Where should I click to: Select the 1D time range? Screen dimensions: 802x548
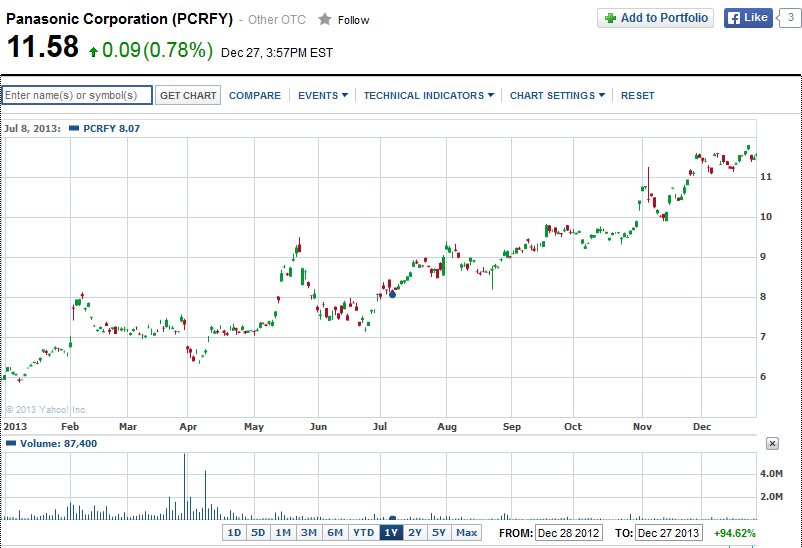point(234,533)
